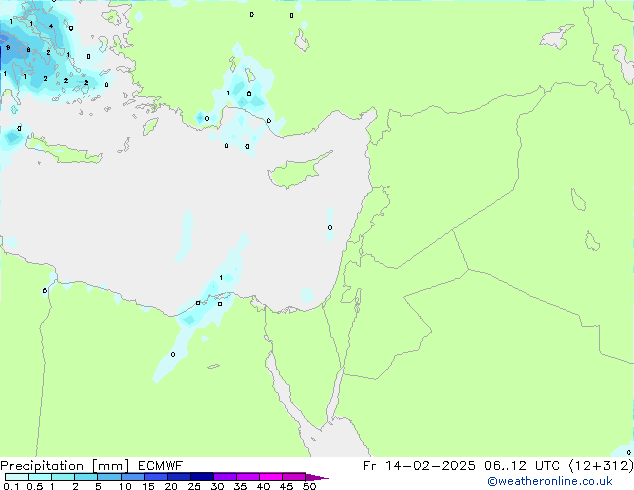Pick the 20–25 mm dark blue swatch
Image resolution: width=634 pixels, height=490 pixels.
[179, 477]
